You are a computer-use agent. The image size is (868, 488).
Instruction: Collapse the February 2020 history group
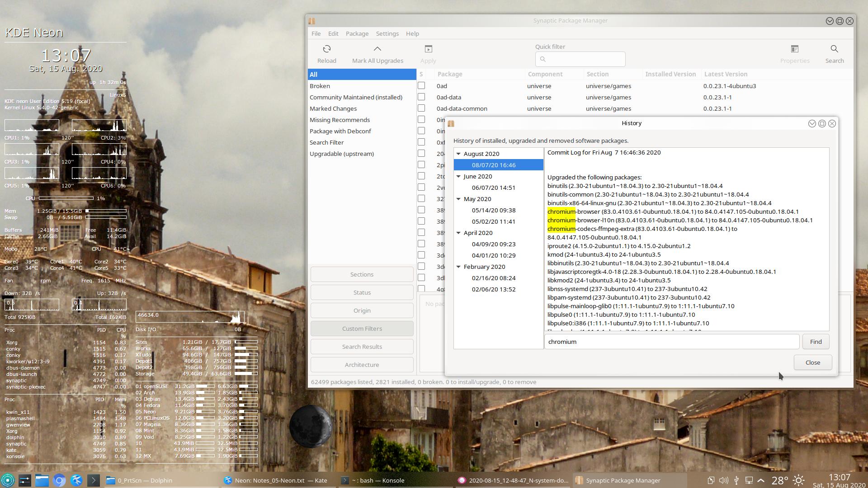pyautogui.click(x=458, y=267)
